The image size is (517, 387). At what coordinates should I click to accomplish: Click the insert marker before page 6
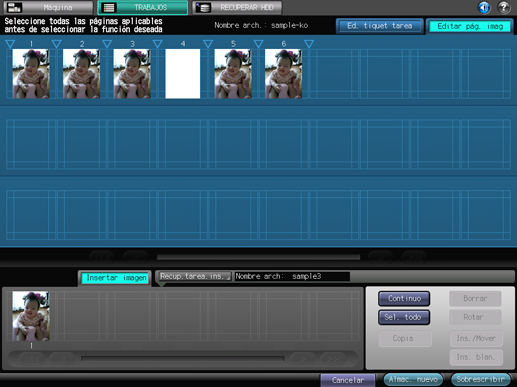coord(258,44)
